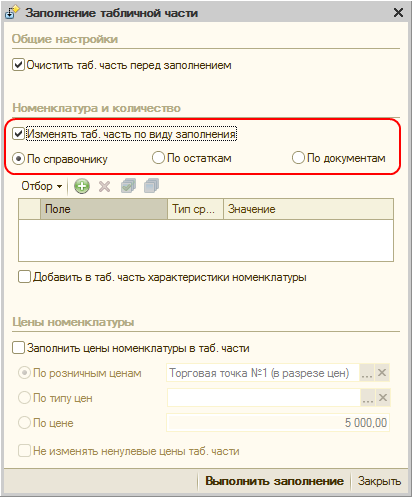
Task: Check all filter rows icon
Action: pyautogui.click(x=128, y=186)
